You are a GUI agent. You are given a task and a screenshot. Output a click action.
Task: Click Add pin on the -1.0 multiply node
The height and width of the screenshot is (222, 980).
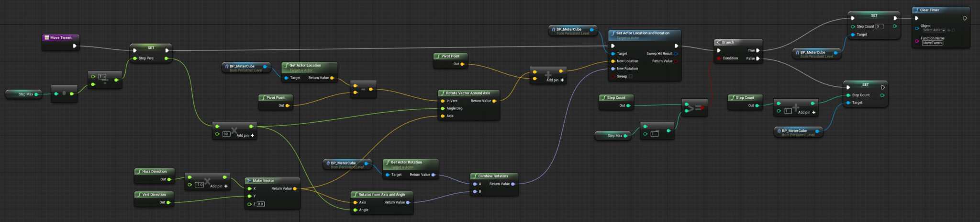tap(219, 186)
